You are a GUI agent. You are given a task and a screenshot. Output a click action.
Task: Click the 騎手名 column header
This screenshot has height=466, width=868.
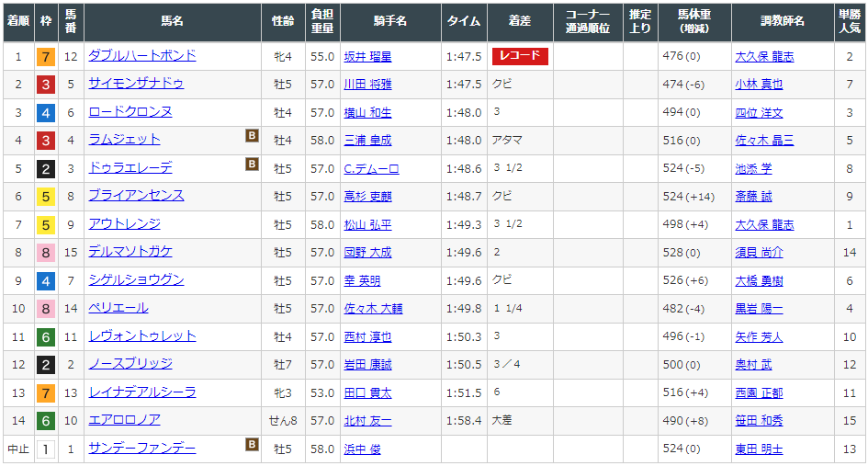coord(390,20)
